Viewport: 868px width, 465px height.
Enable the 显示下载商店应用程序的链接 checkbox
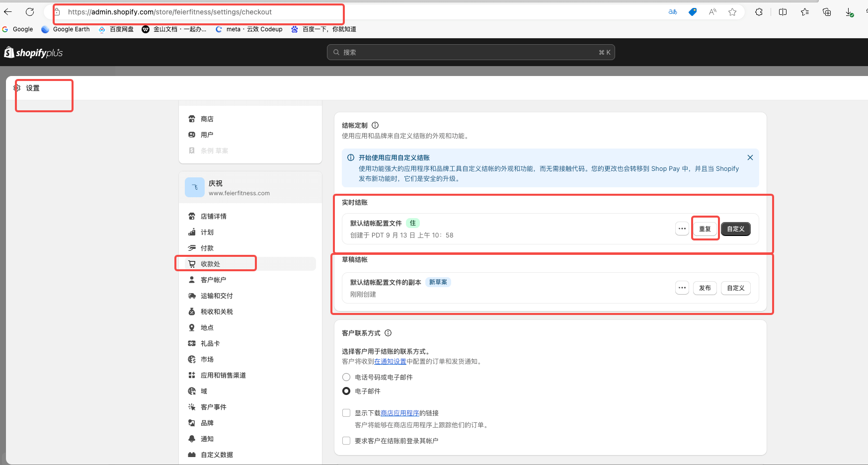pyautogui.click(x=346, y=413)
